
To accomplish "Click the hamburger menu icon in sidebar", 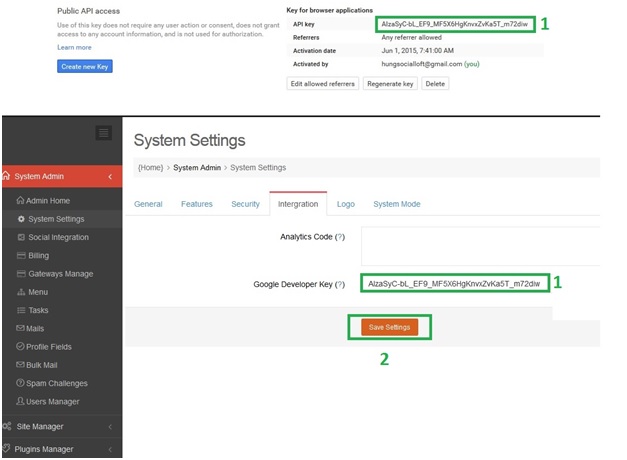I will pos(103,133).
